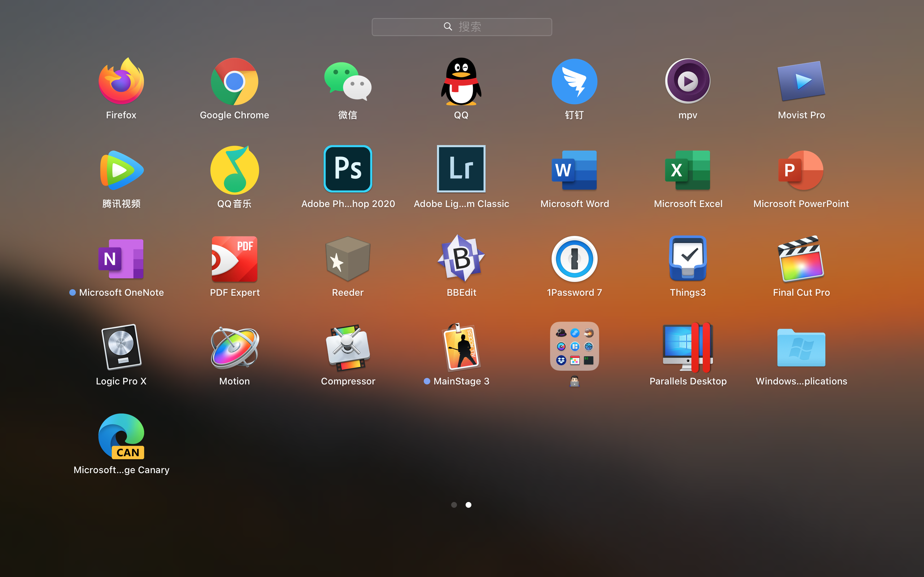
Task: Click the Launchpad search field
Action: pos(462,27)
